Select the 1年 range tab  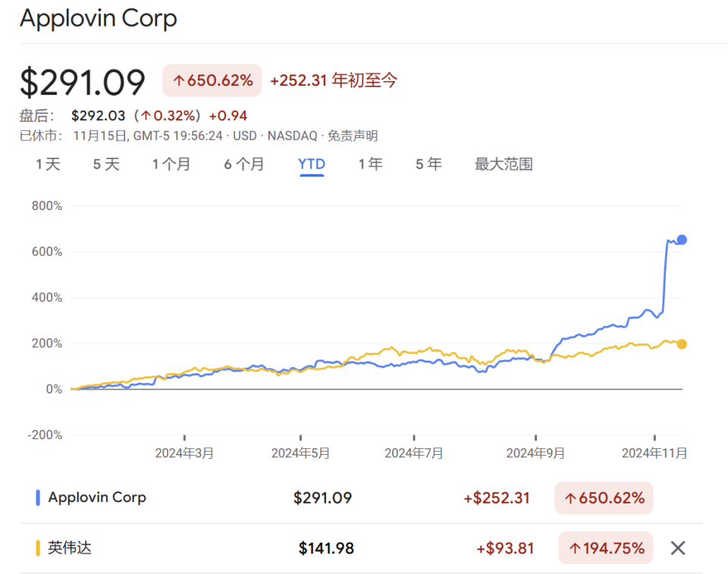pyautogui.click(x=370, y=164)
